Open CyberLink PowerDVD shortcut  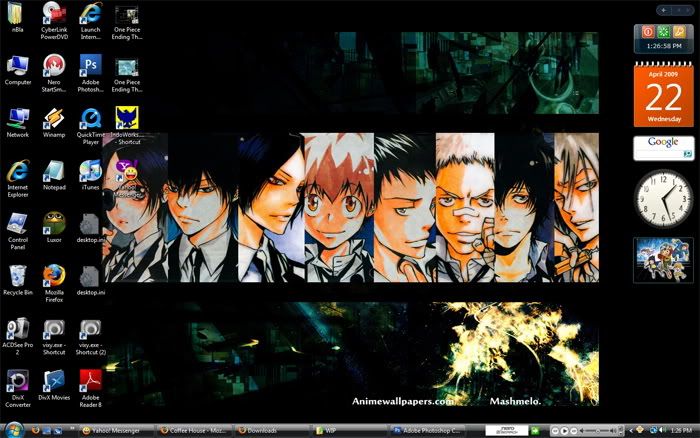point(54,14)
